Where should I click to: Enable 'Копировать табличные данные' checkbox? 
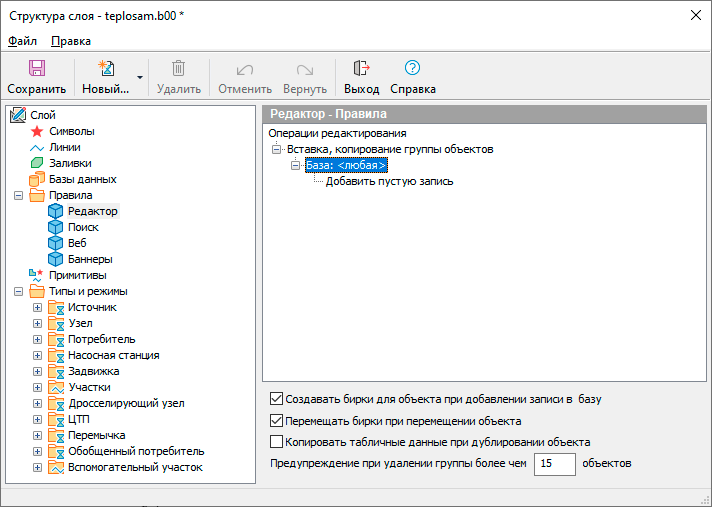277,442
